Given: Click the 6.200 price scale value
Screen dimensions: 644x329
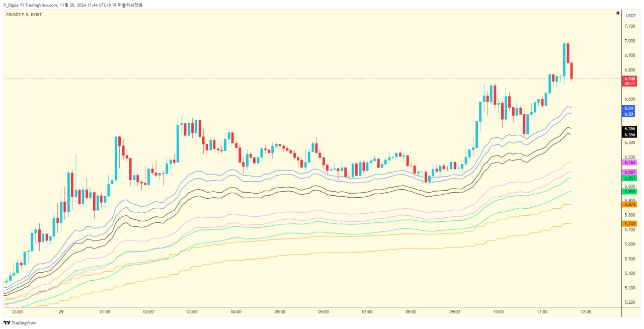Looking at the screenshot, I should tap(630, 157).
